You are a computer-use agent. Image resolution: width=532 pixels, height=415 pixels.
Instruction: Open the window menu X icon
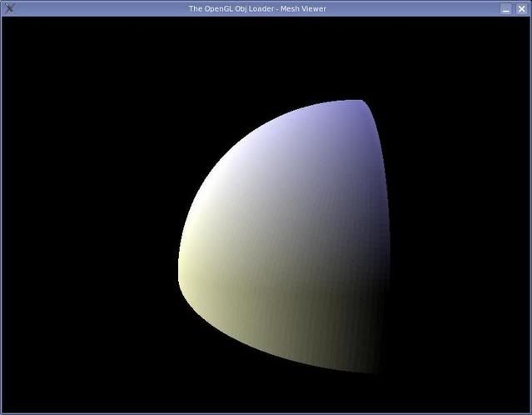point(9,8)
